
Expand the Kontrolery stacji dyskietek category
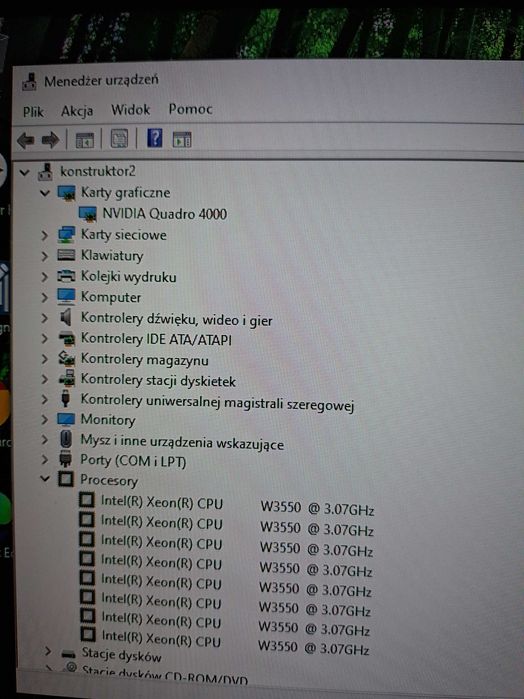pyautogui.click(x=44, y=379)
